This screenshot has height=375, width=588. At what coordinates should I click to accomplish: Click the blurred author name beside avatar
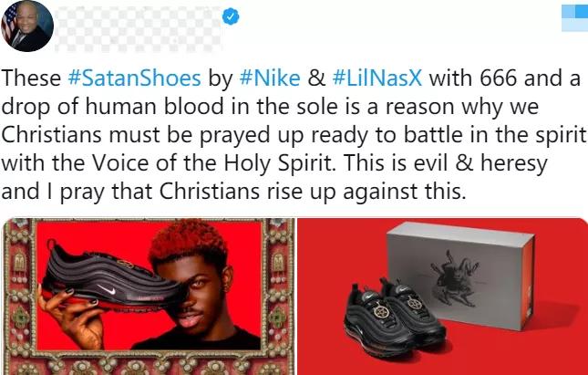tap(138, 28)
